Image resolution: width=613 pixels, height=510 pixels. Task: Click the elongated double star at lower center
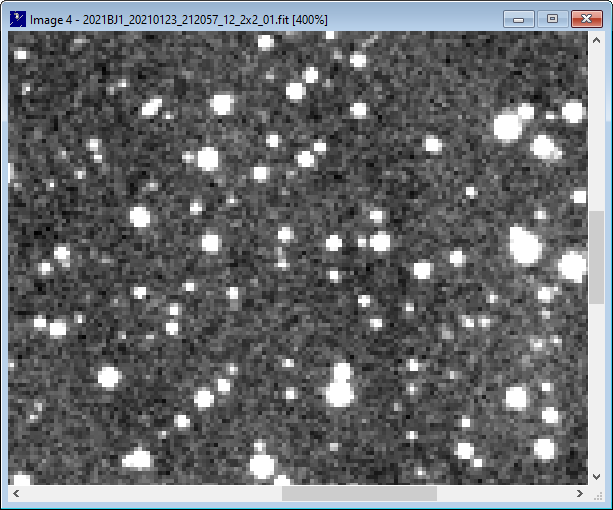[341, 385]
